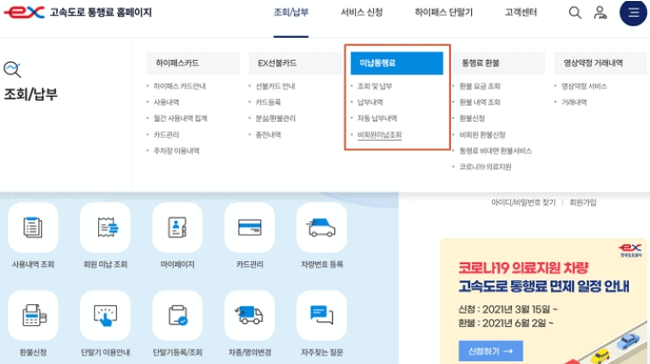Open the 단말기 이용안내 shortcut icon
The width and height of the screenshot is (650, 364).
105,315
